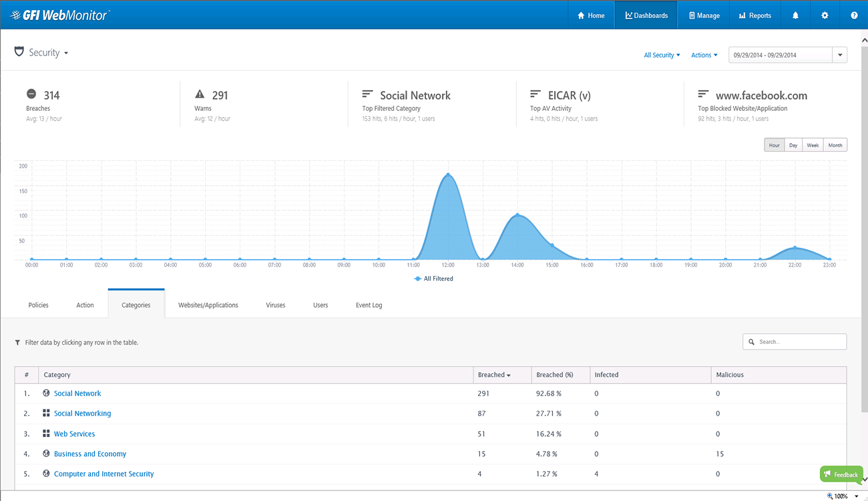
Task: Open the help question mark icon
Action: click(854, 15)
